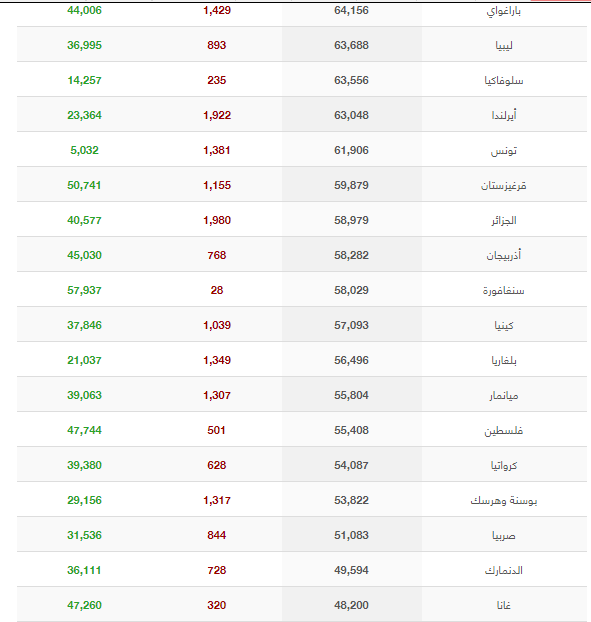
Task: Click the بوسنة وهرسك country cell
Action: tap(504, 500)
